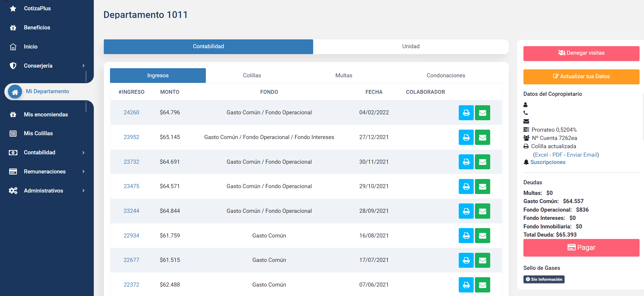Viewport: 644px width, 296px height.
Task: Download colilla as Excel
Action: click(541, 155)
